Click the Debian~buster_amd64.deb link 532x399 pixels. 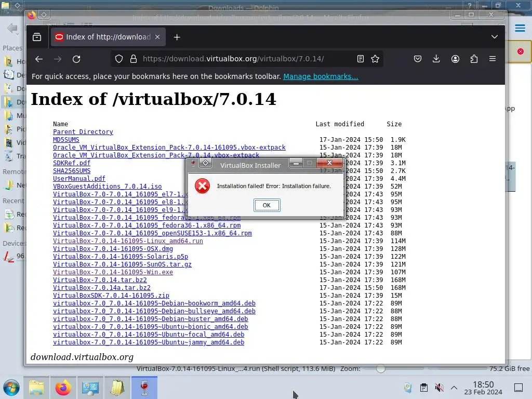150,319
